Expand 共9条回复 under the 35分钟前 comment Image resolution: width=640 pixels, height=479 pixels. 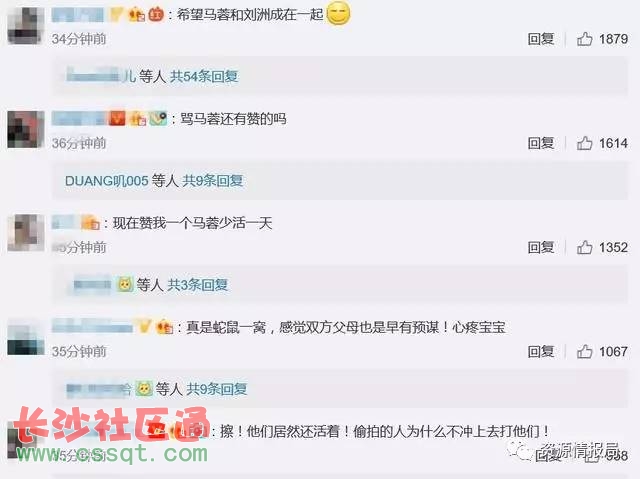point(217,388)
